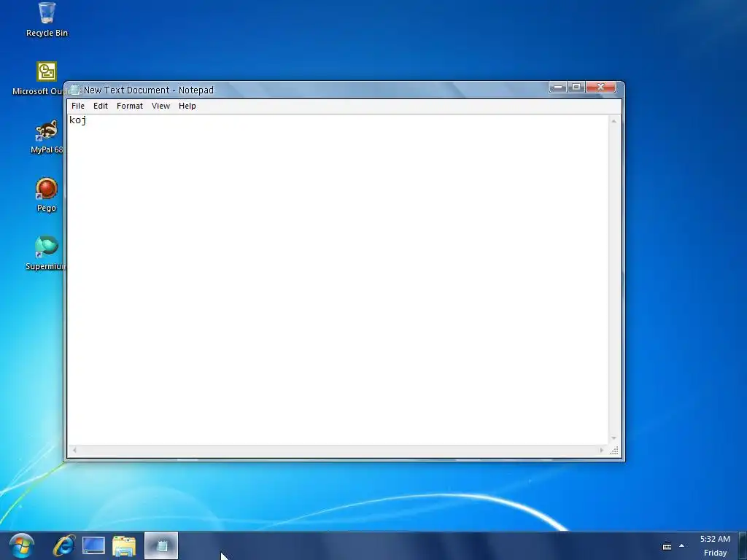
Task: Open Windows Explorer folder icon on taskbar
Action: pos(124,545)
